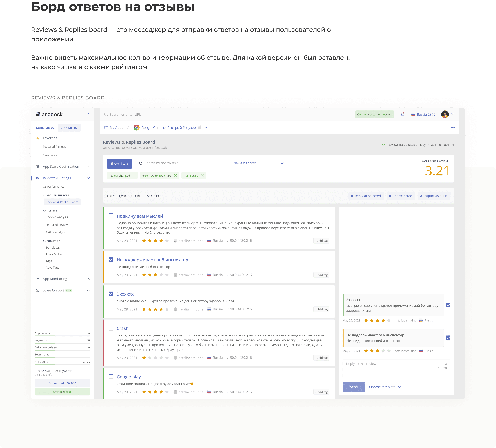Image resolution: width=496 pixels, height=448 pixels.
Task: Expand the App Store Optimization section
Action: (x=88, y=167)
